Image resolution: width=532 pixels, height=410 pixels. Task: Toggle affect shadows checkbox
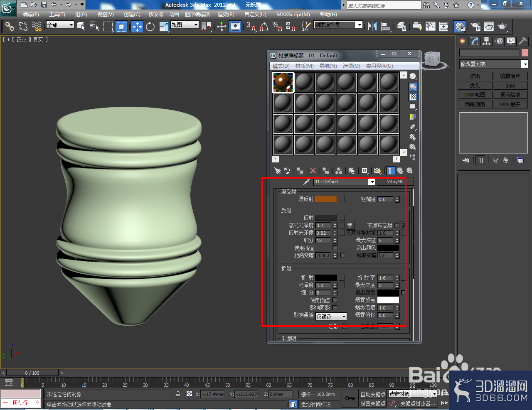[335, 308]
